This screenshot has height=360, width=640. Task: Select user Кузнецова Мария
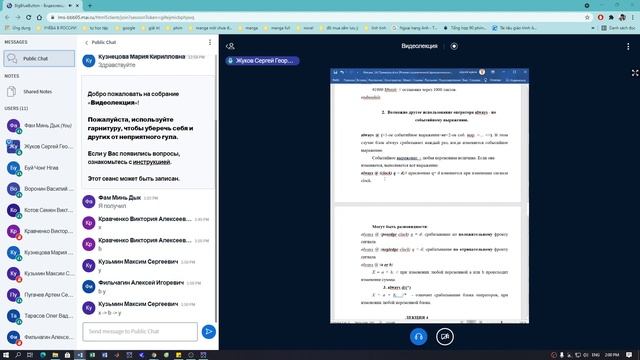click(40, 253)
